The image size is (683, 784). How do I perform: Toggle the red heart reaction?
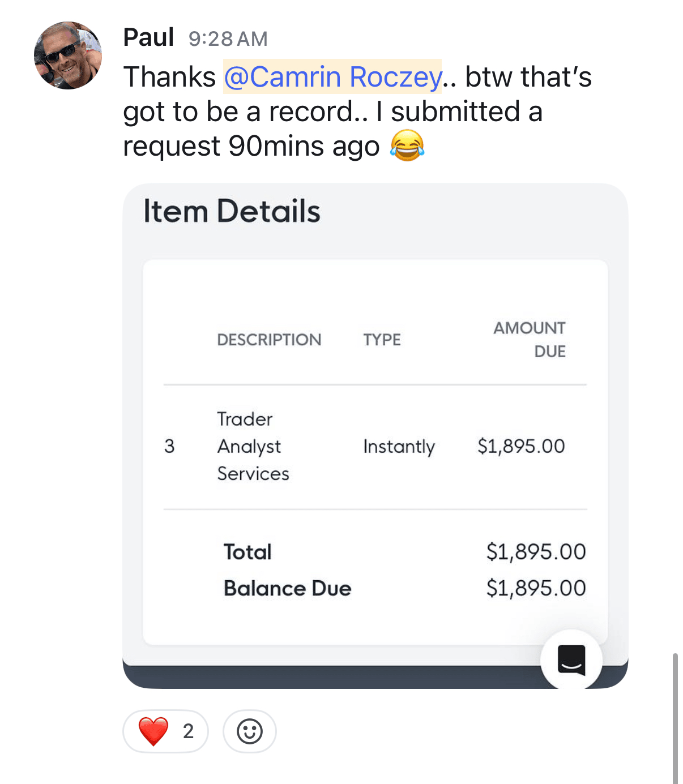[x=165, y=731]
